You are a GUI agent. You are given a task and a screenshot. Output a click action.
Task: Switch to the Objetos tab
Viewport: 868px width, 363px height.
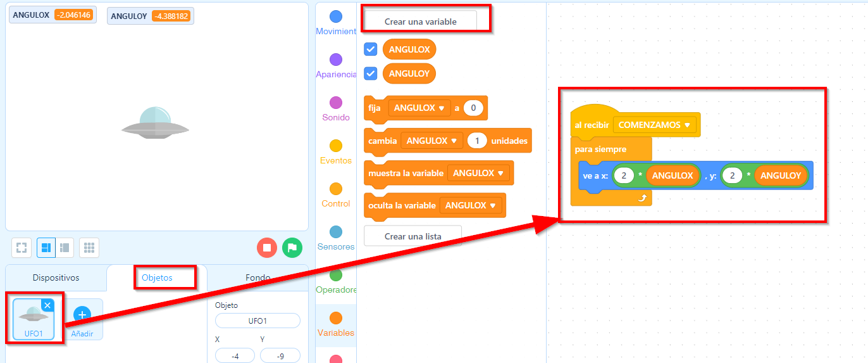[x=158, y=277]
